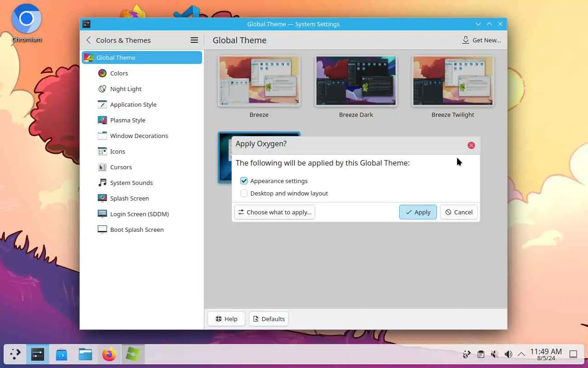Click the muted microphone tray icon
588x368 pixels.
tap(494, 354)
